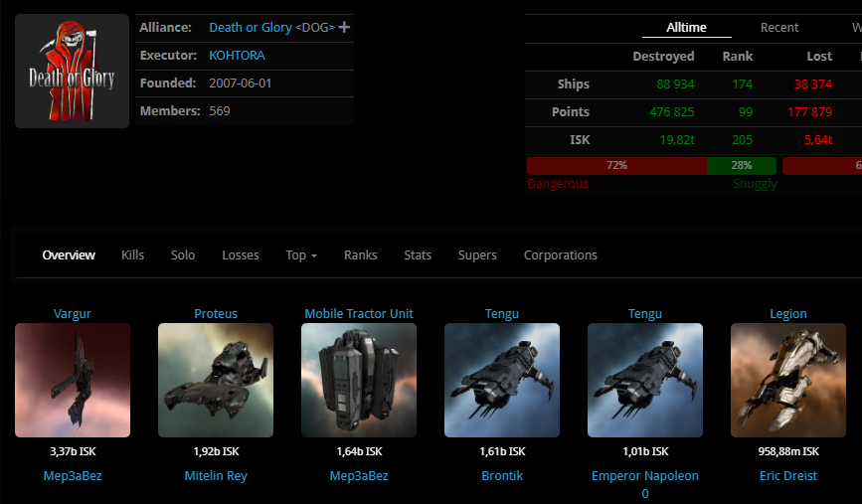The image size is (862, 504).
Task: Click the Eric Dreist pilot link
Action: pos(788,476)
